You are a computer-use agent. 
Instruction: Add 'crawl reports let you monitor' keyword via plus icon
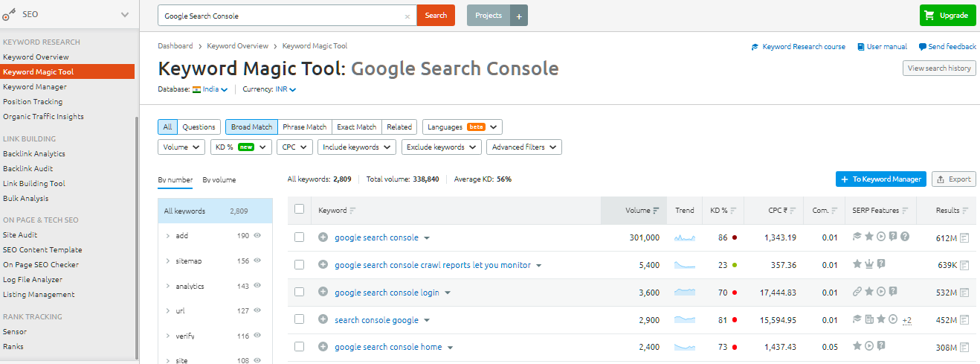[323, 265]
